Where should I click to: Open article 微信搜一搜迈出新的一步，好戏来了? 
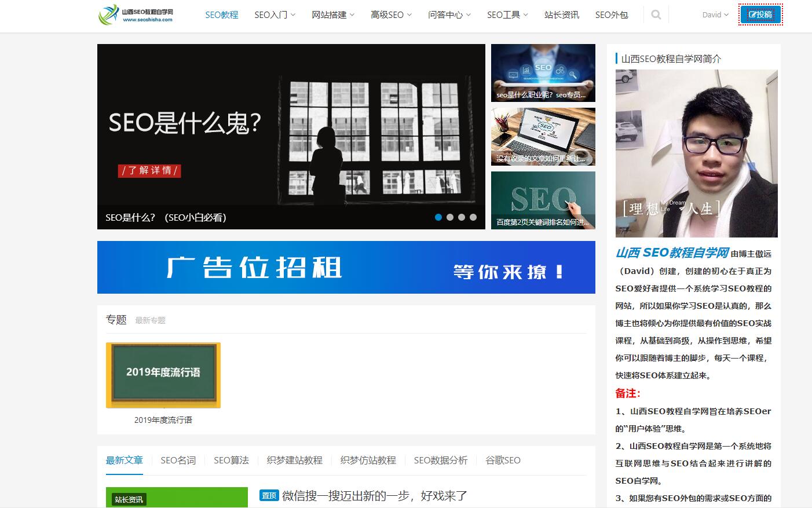coord(375,496)
